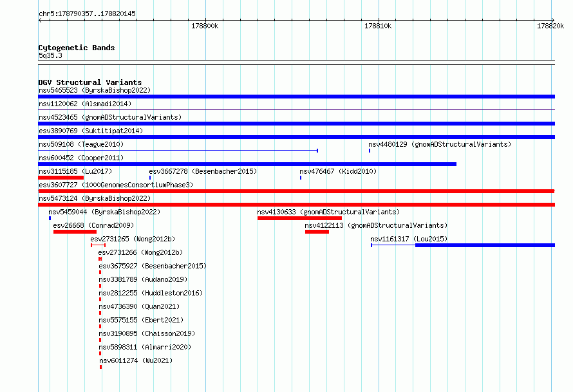This screenshot has height=392, width=573.
Task: Click the 178820k ruler position
Action: [550, 26]
